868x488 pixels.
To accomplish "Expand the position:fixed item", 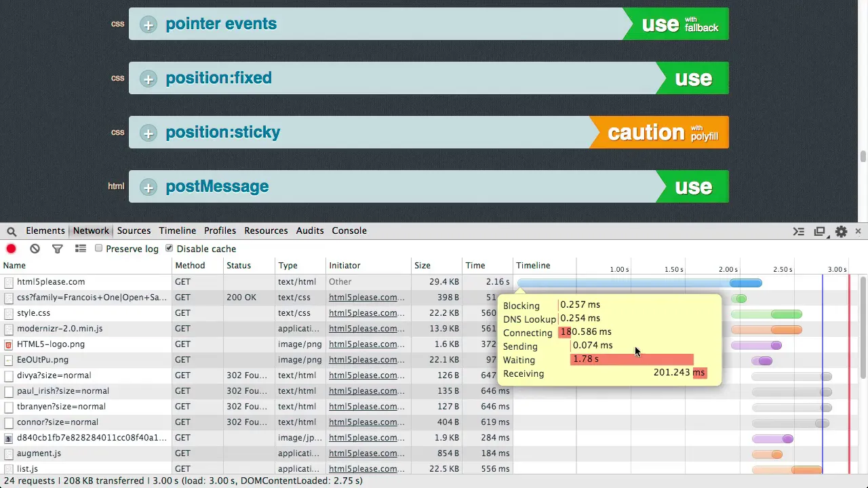I will pos(148,79).
